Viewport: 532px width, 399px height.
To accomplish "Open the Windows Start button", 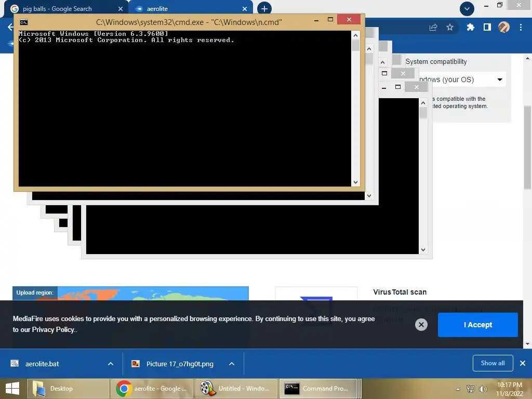I will (12, 389).
